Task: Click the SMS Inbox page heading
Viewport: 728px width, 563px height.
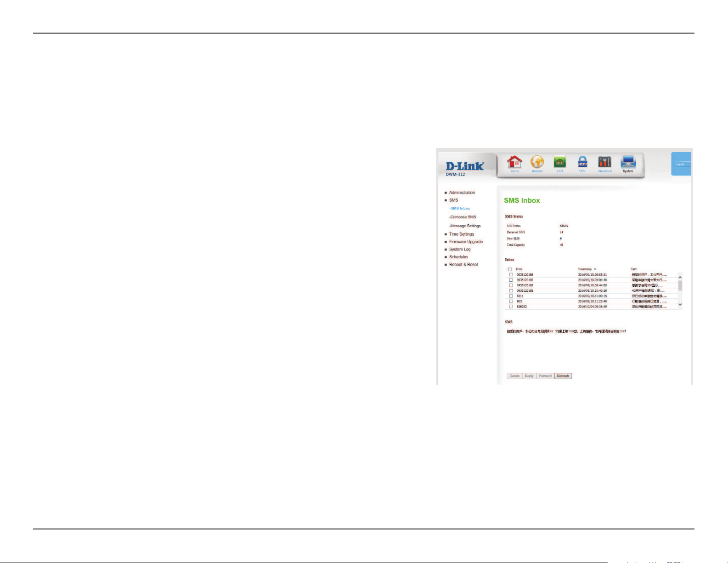Action: [522, 200]
